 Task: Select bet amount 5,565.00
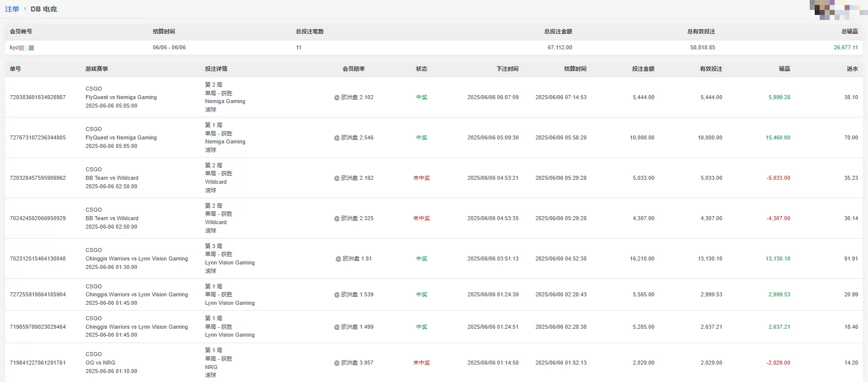(643, 295)
